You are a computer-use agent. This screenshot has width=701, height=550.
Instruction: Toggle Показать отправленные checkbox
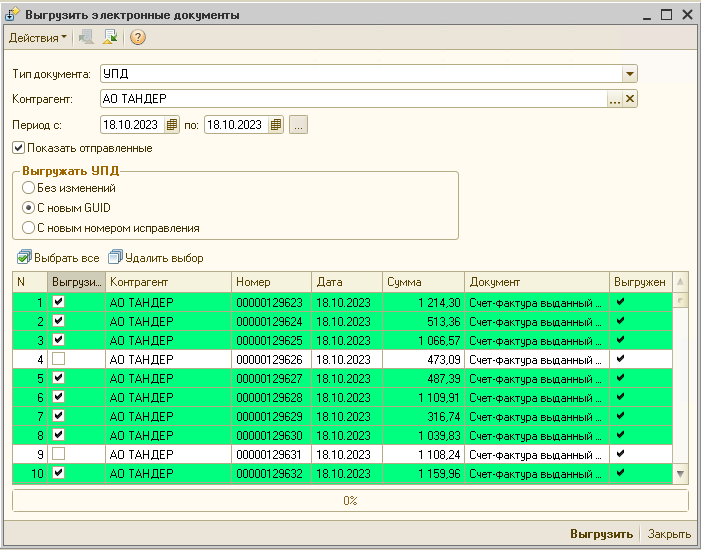point(18,148)
